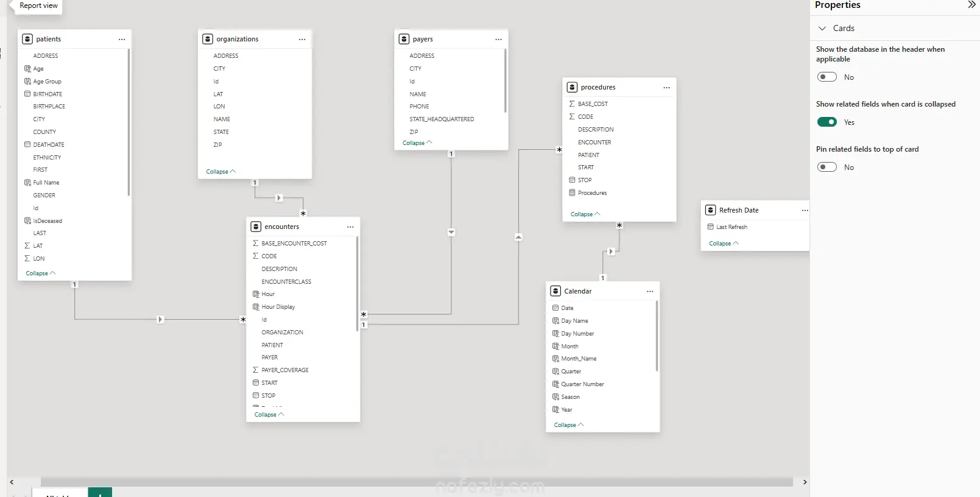This screenshot has width=980, height=497.
Task: Select the sigma icon beside BASE_ENCOUNTER_COST
Action: [256, 243]
